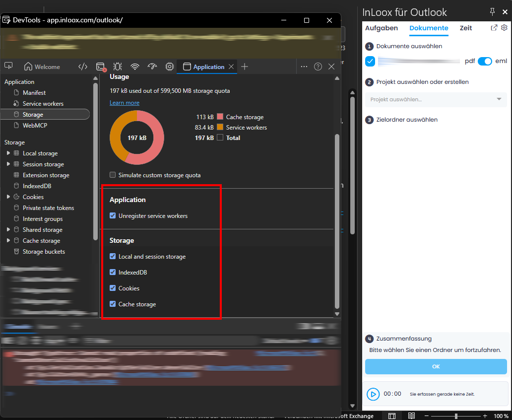The image size is (512, 420).
Task: Expand the Session storage tree node
Action: (x=8, y=164)
